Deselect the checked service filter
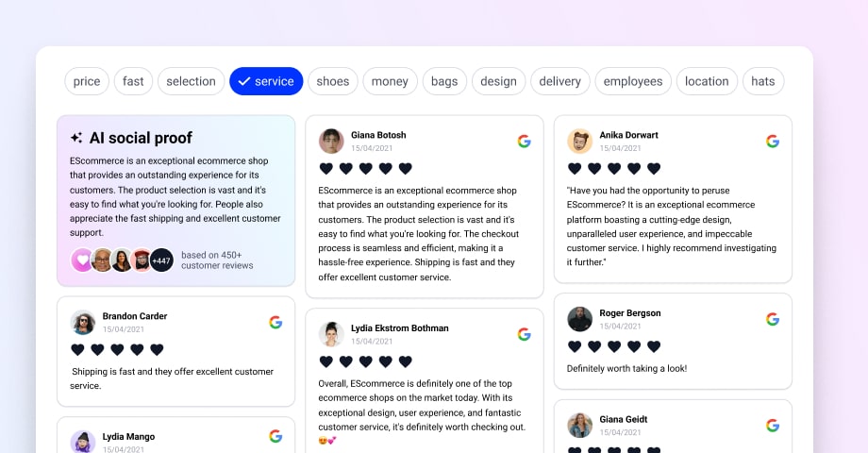 [266, 81]
